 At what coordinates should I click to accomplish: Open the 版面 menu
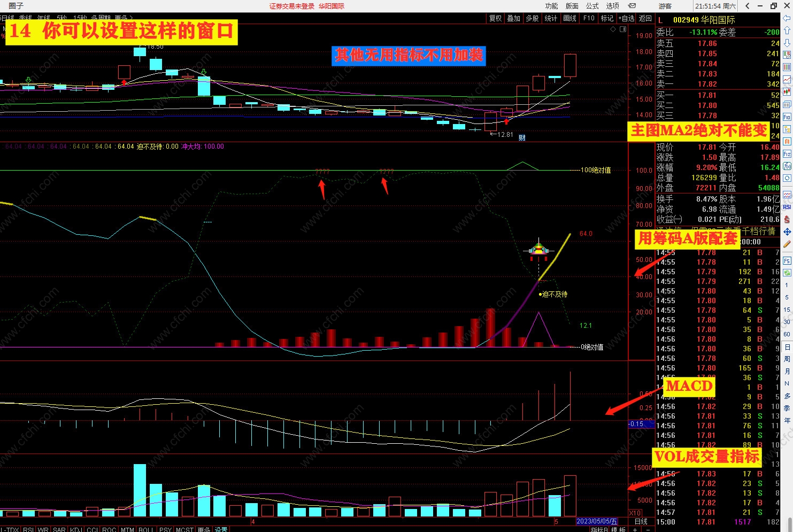(x=572, y=6)
